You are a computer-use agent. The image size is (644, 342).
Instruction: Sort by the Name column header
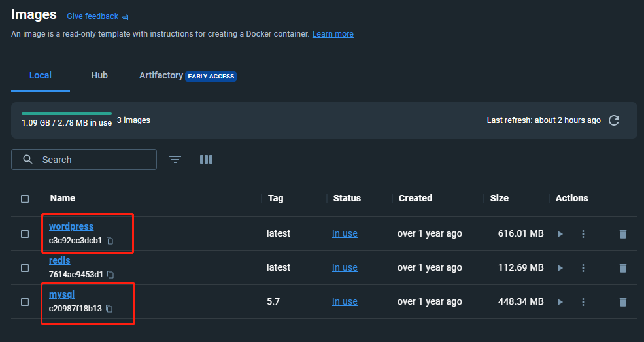click(x=62, y=198)
